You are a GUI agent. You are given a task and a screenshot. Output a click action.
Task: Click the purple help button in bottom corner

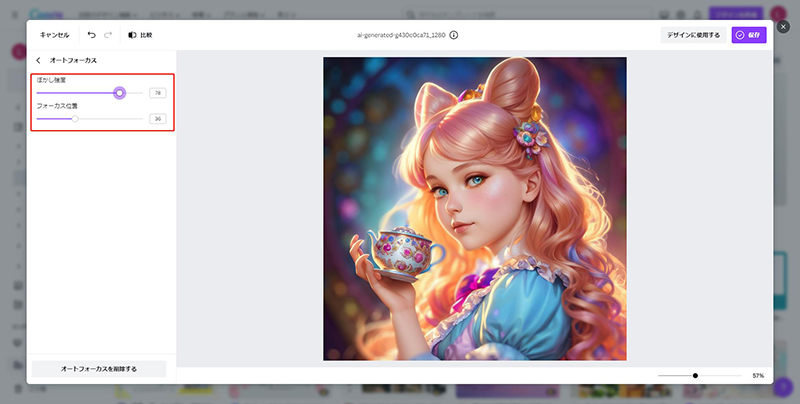click(x=783, y=388)
